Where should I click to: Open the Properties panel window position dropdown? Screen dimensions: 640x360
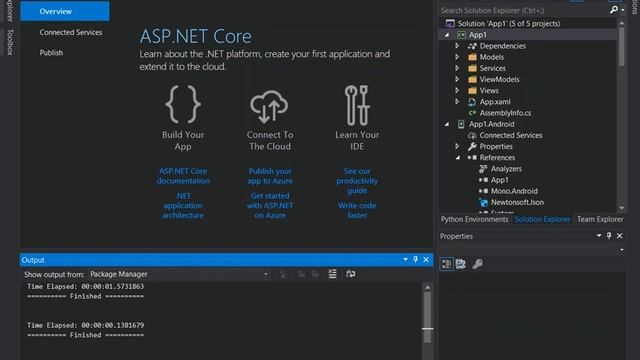599,236
